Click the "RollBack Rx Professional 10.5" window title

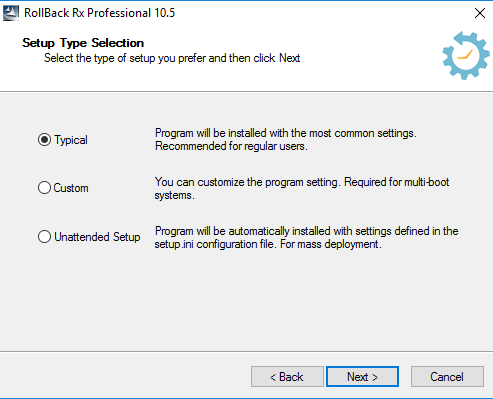click(x=99, y=13)
